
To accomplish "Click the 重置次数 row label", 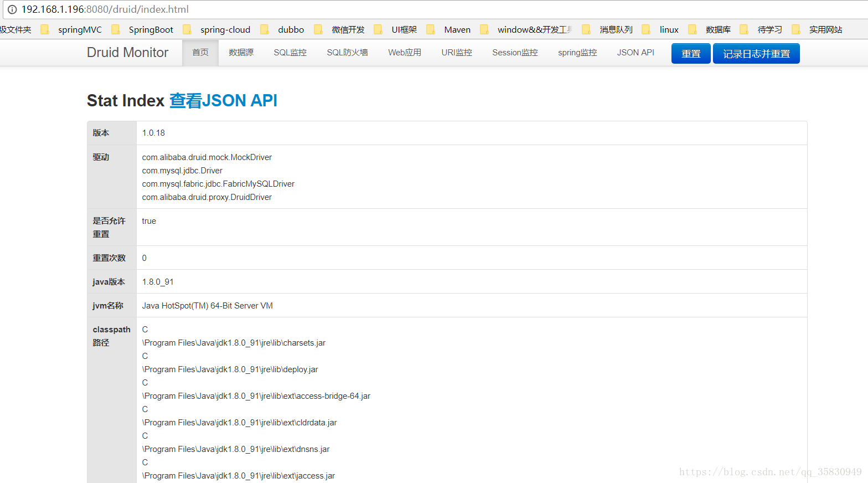I will tap(109, 258).
